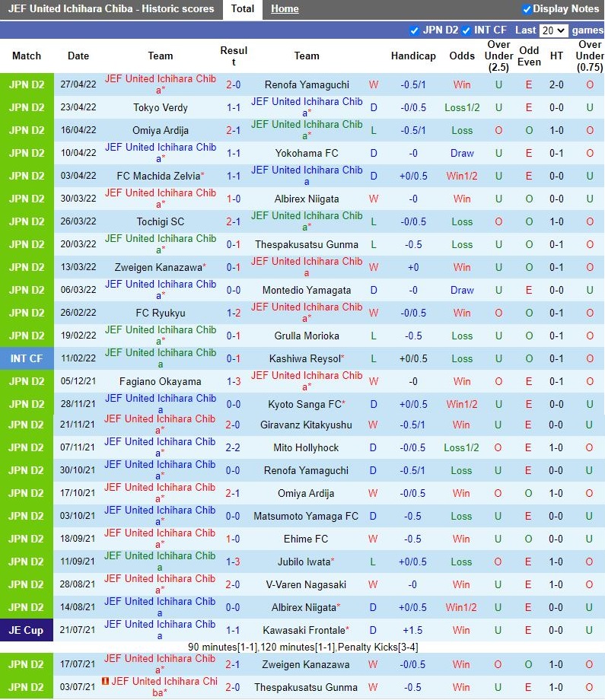Click the date 05/12/21
Viewport: 605px width, 700px height.
(x=78, y=381)
